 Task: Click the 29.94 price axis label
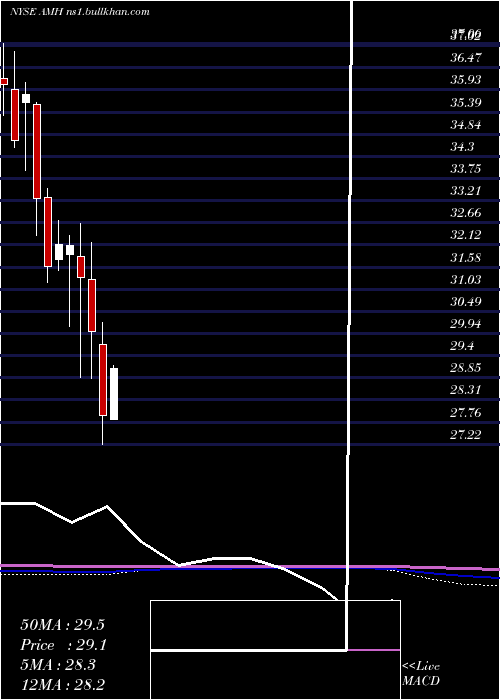tap(466, 324)
